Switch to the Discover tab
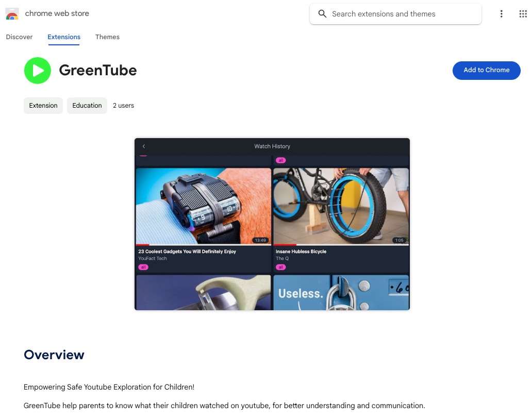 pyautogui.click(x=19, y=37)
